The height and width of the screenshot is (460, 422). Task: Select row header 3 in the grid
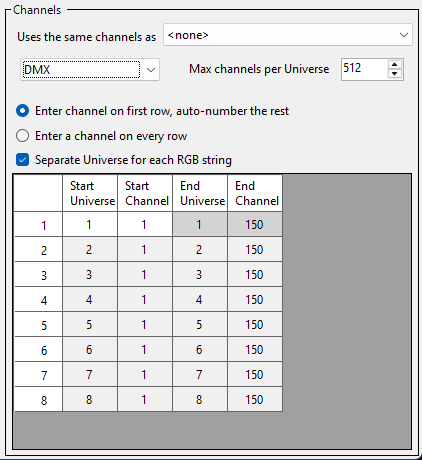[38, 275]
